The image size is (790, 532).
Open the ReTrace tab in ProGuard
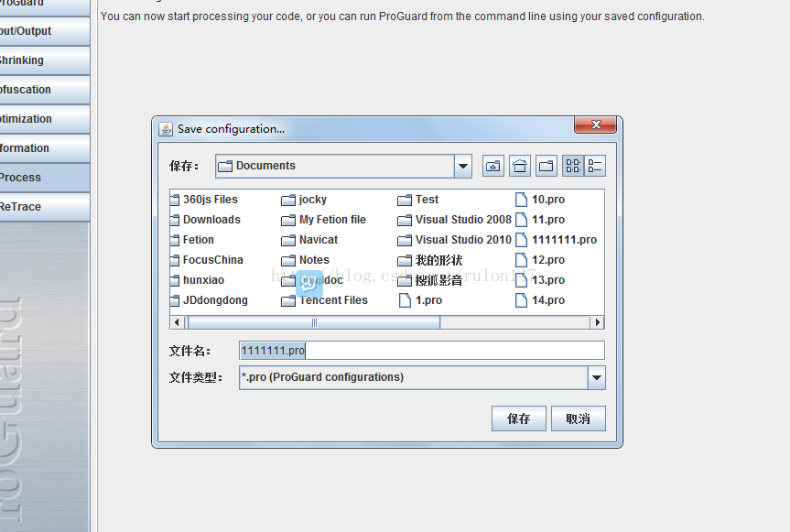coord(44,206)
